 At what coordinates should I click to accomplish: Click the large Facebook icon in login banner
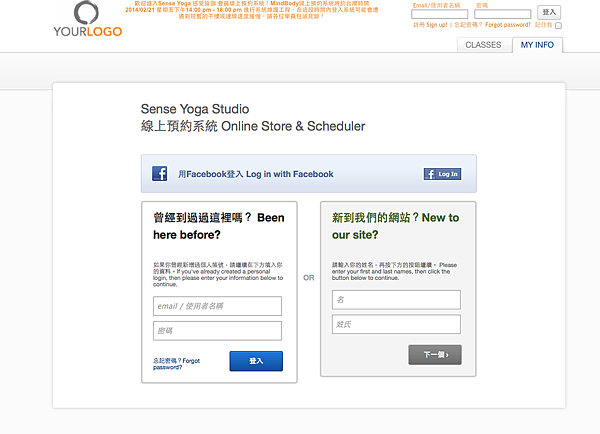point(160,173)
